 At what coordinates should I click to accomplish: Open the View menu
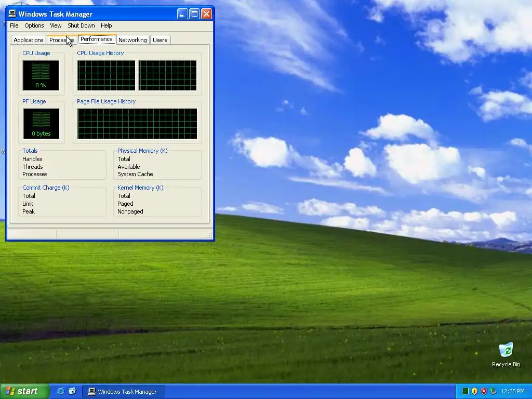point(56,25)
